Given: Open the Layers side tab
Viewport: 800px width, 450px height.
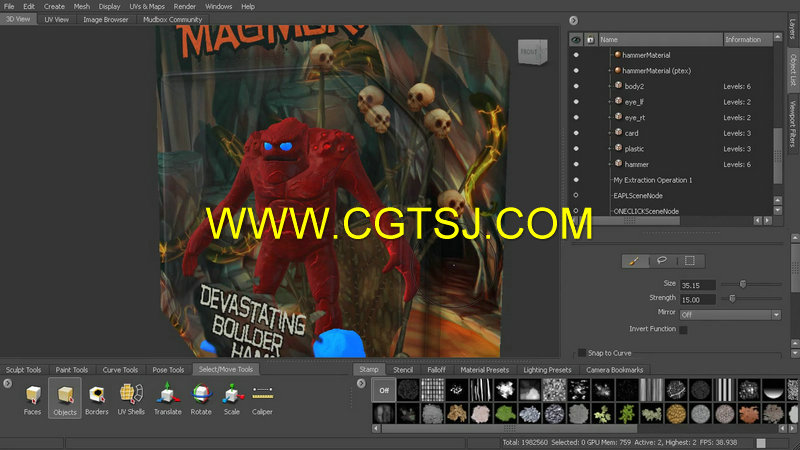Looking at the screenshot, I should pyautogui.click(x=793, y=30).
